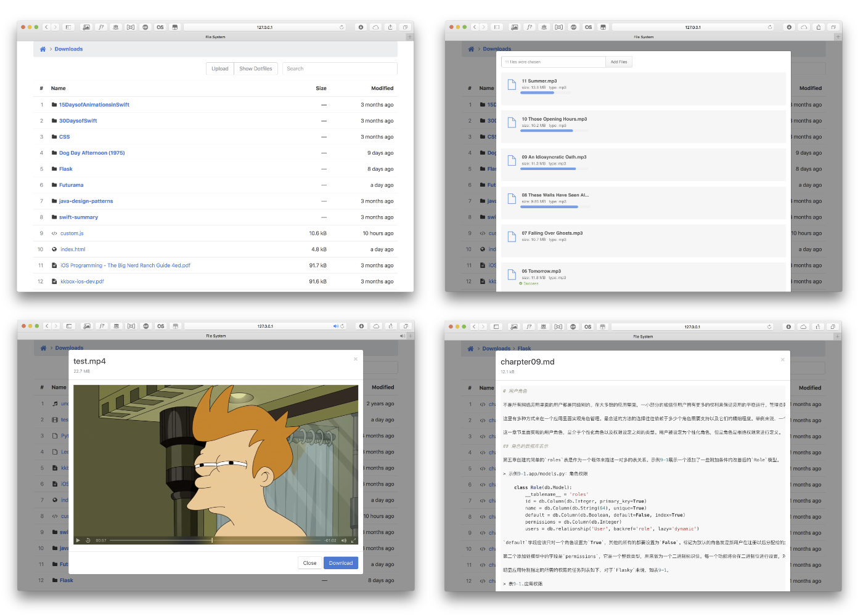This screenshot has height=616, width=863.
Task: Open custom.js in the top-left window
Action: coord(72,233)
